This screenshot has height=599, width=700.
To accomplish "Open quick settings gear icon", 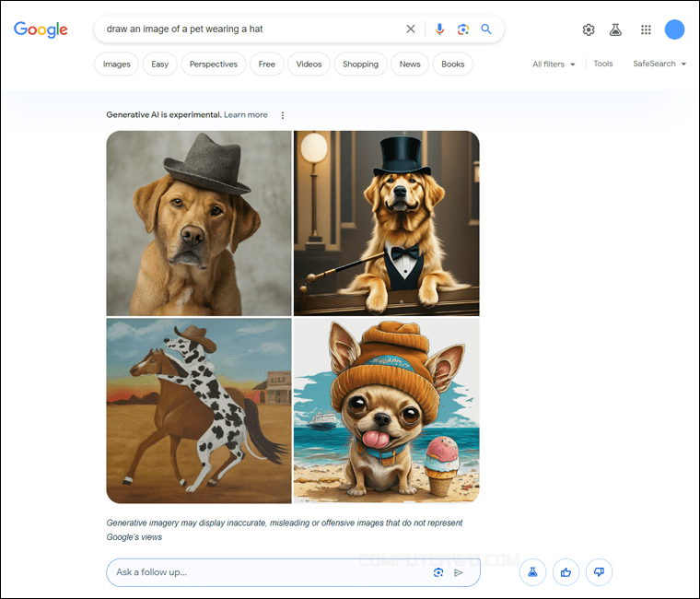I will pyautogui.click(x=589, y=29).
